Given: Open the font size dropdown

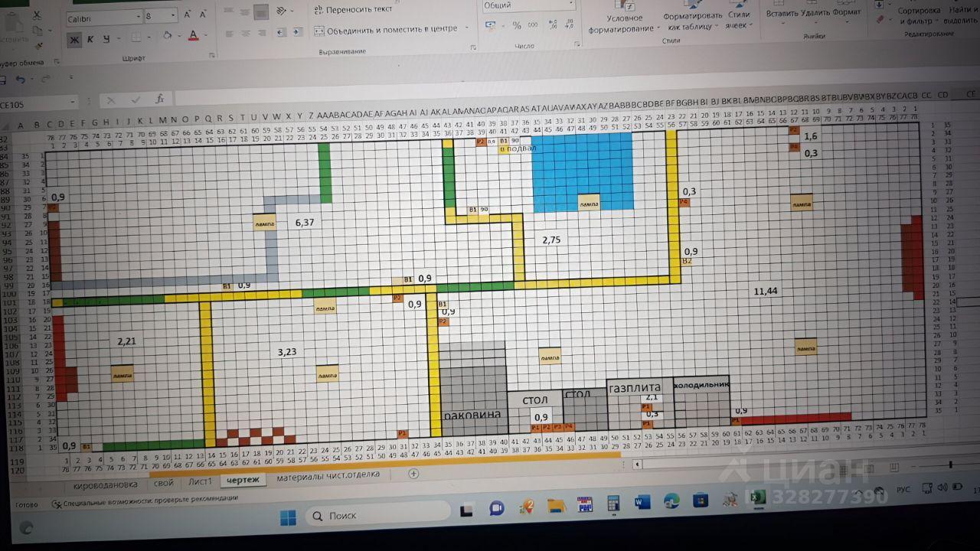Looking at the screenshot, I should (x=174, y=16).
